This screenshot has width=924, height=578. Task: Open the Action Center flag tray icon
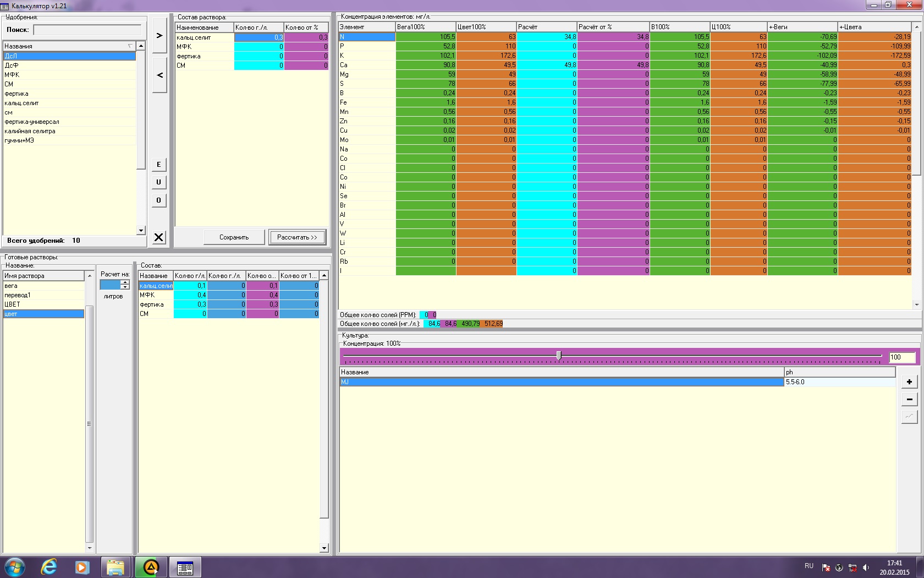tap(826, 568)
